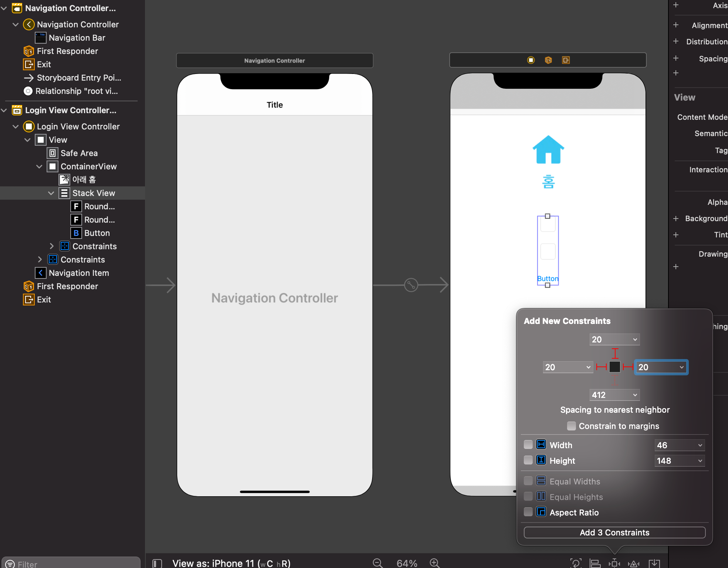Click the Equal Widths checkbox

[528, 481]
